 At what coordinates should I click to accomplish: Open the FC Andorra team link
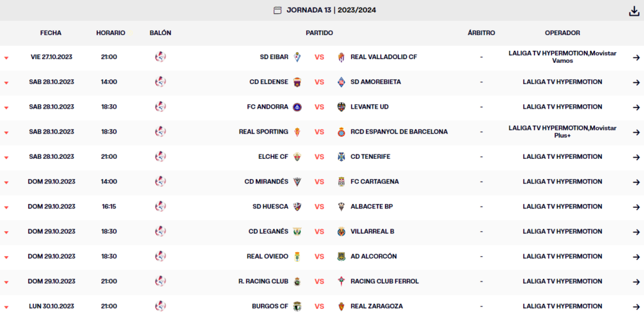[x=267, y=107]
